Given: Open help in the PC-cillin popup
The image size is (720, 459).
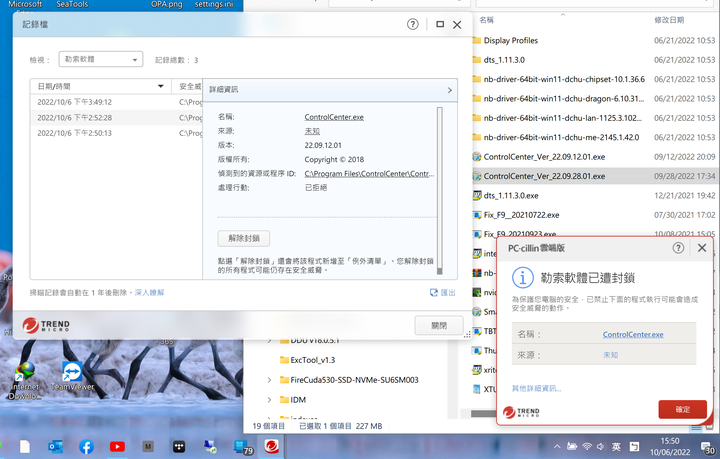Looking at the screenshot, I should [678, 248].
